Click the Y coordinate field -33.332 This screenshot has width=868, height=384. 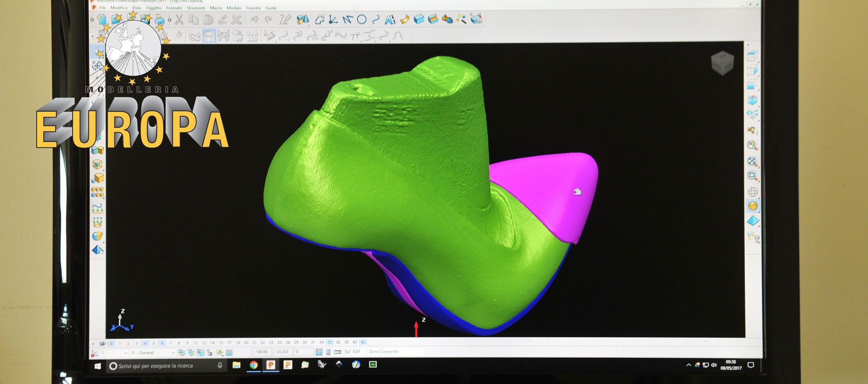[x=283, y=352]
